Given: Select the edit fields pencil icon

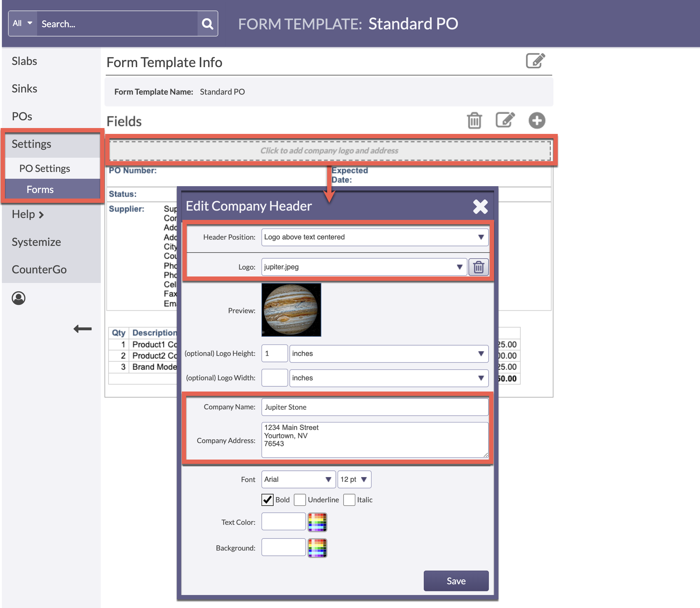Looking at the screenshot, I should click(x=505, y=120).
